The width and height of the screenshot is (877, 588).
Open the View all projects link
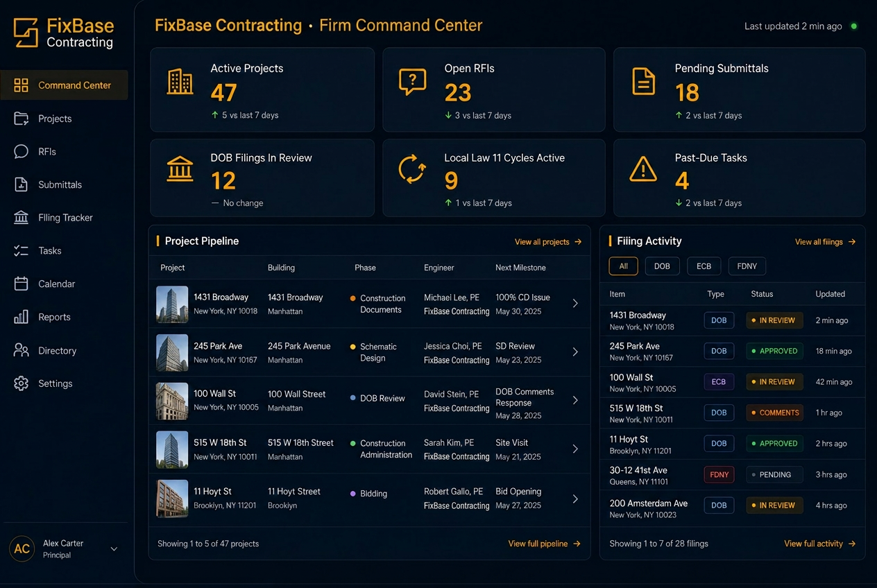[x=548, y=242]
